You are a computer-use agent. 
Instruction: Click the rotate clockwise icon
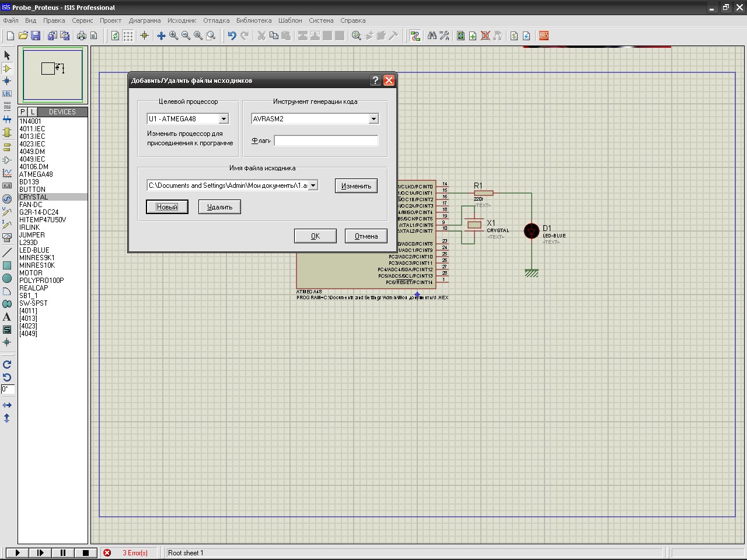tap(7, 364)
